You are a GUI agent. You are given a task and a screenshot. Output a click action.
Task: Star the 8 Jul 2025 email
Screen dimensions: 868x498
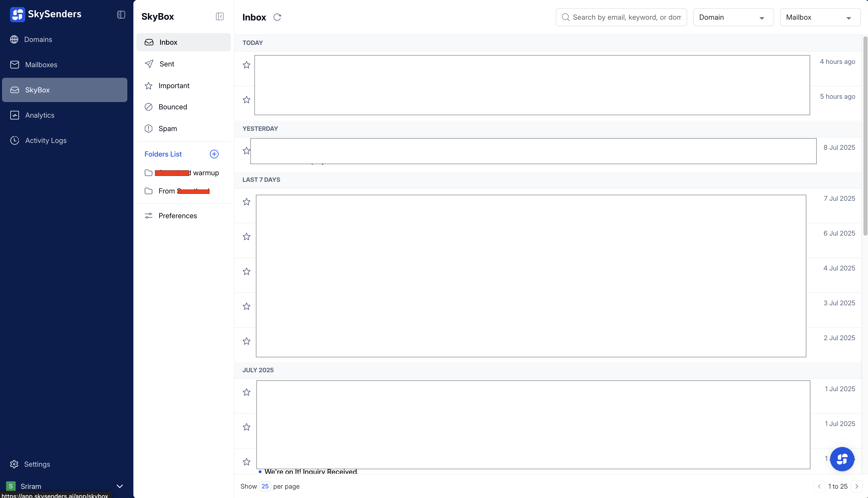[246, 151]
